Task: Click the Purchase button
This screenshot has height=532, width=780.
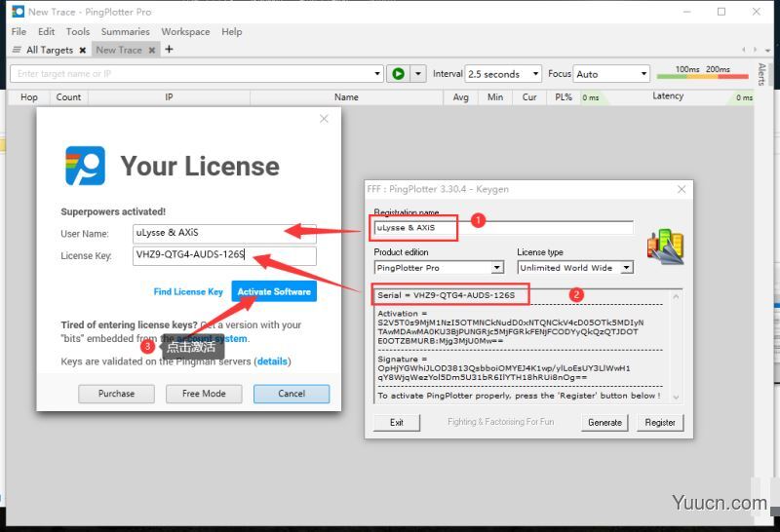Action: coord(116,394)
